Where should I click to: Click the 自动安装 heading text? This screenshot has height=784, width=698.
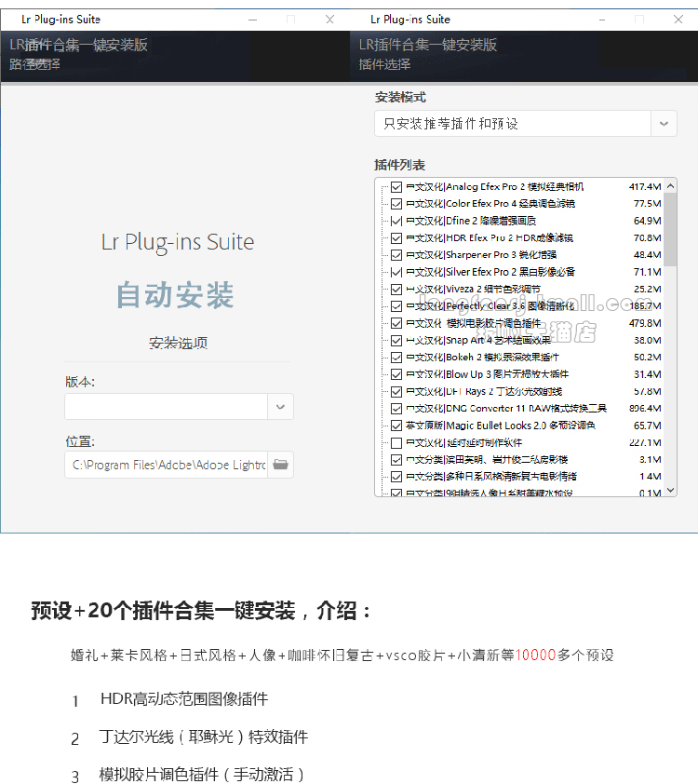pyautogui.click(x=175, y=294)
